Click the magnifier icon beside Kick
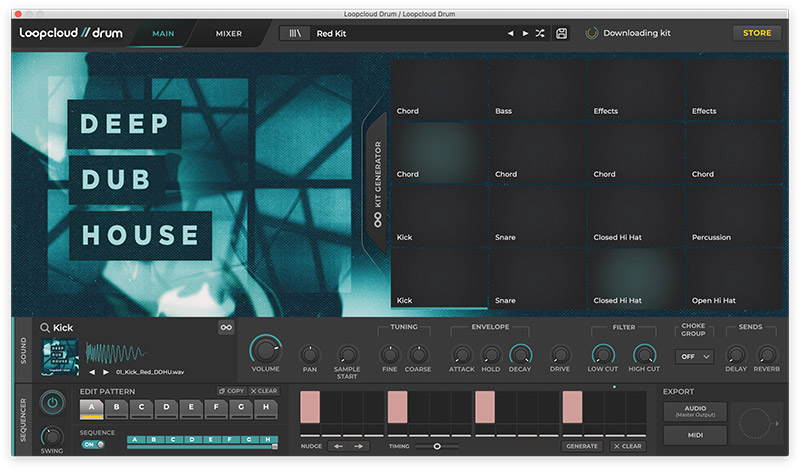800x470 pixels. click(x=45, y=328)
